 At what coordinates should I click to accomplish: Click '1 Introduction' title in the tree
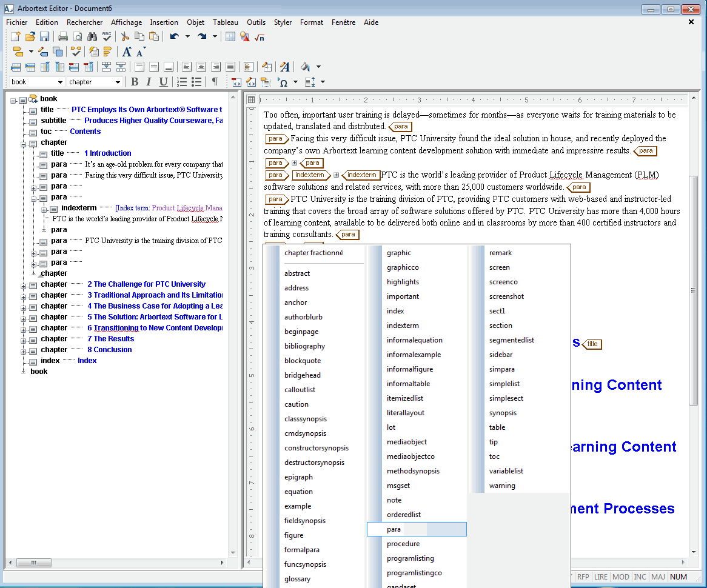(108, 153)
